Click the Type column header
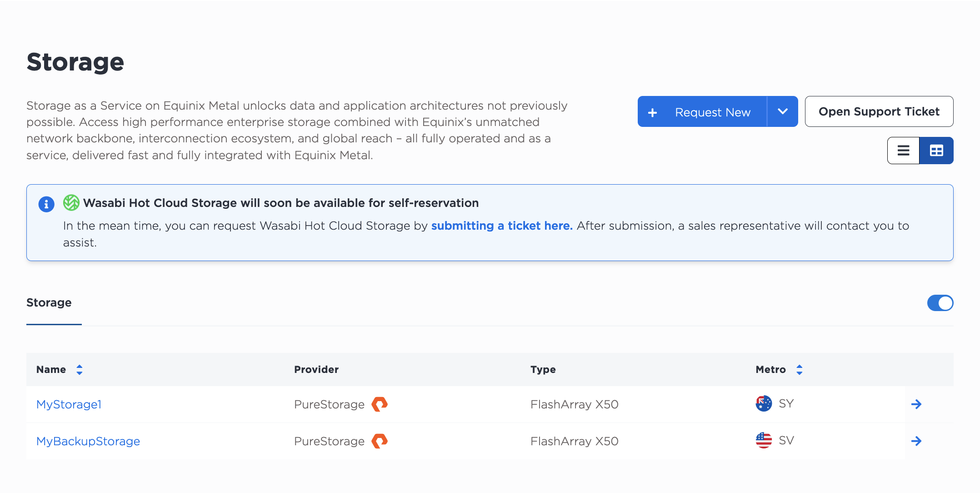Image resolution: width=980 pixels, height=493 pixels. [x=543, y=369]
